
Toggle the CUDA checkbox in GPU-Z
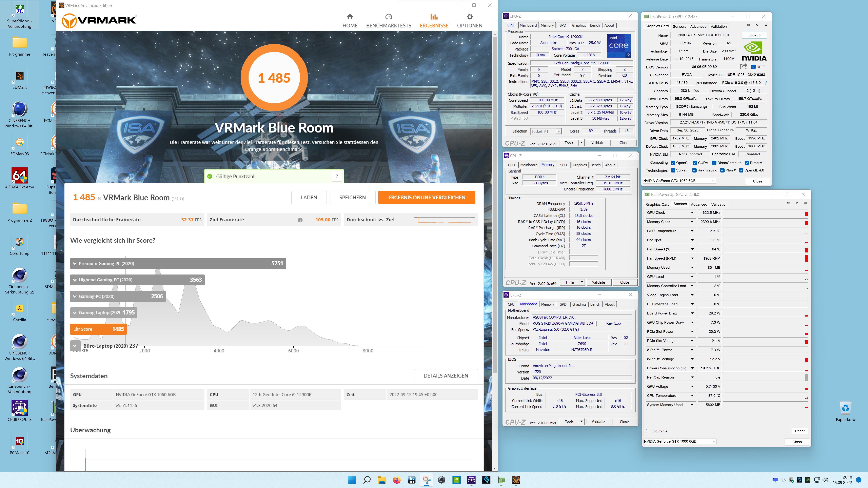click(x=694, y=163)
